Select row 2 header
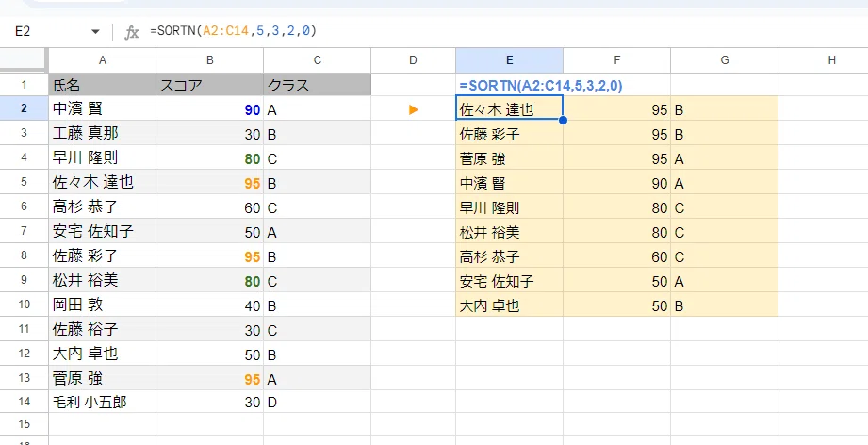The height and width of the screenshot is (445, 868). tap(25, 108)
